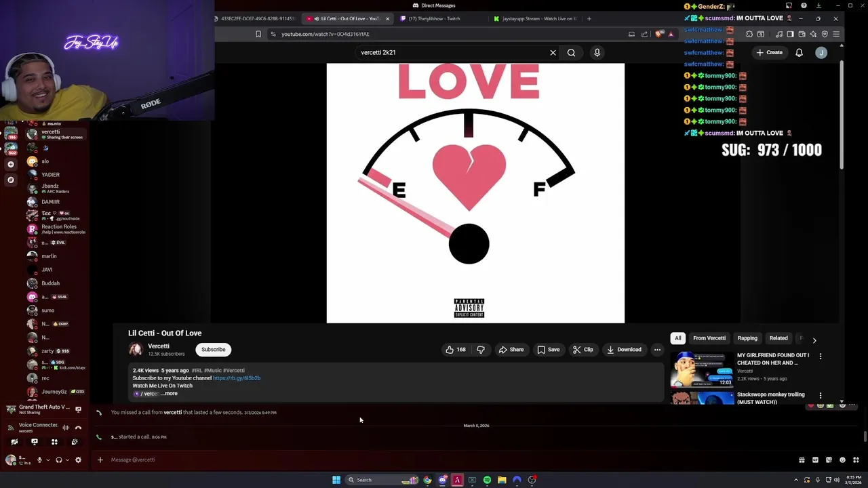Stream Grand Theft Auto V screen icon
Image resolution: width=868 pixels, height=488 pixels.
point(78,409)
